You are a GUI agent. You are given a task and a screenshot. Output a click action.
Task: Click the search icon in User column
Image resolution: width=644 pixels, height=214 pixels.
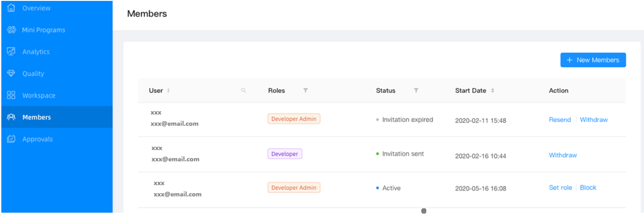point(244,91)
